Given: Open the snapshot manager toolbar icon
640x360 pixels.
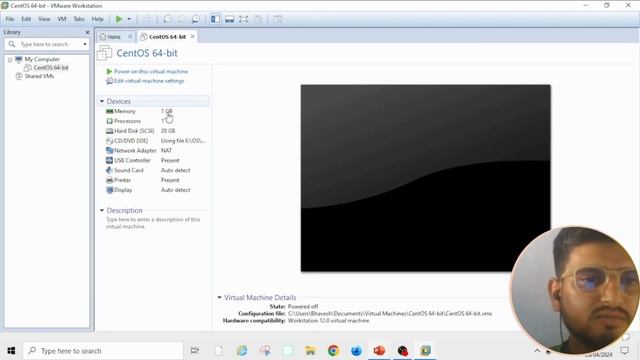Looking at the screenshot, I should tap(196, 19).
